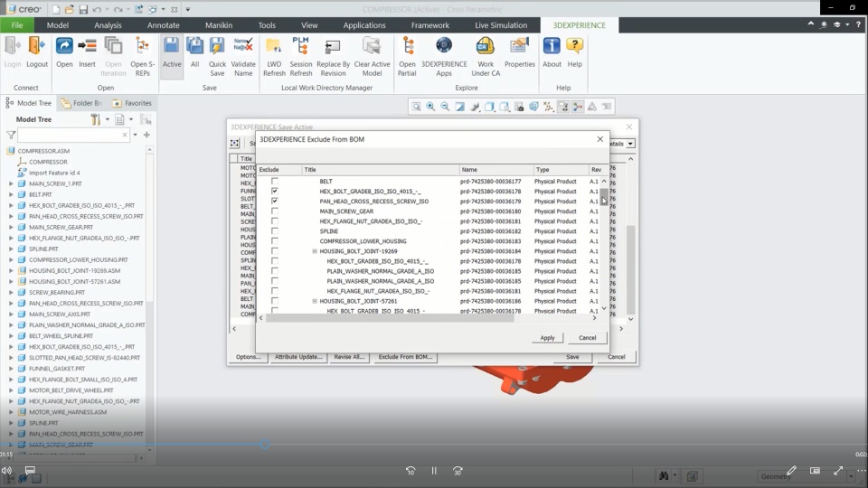Click the BOM list vertical scrollbar thumb
868x488 pixels.
click(x=604, y=196)
